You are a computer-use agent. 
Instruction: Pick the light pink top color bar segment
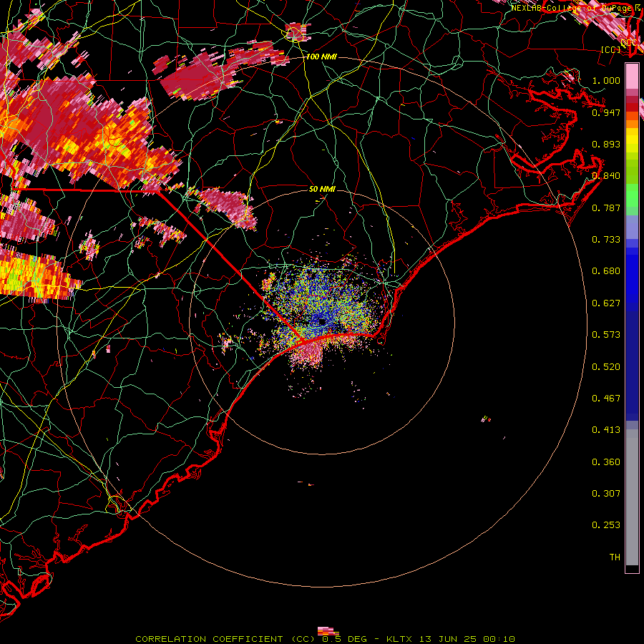click(x=632, y=77)
